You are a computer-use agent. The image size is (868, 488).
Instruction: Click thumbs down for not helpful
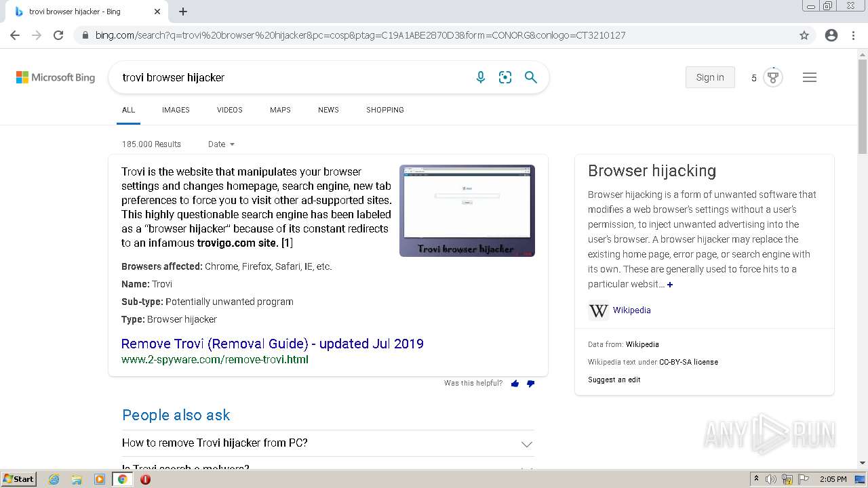(530, 384)
